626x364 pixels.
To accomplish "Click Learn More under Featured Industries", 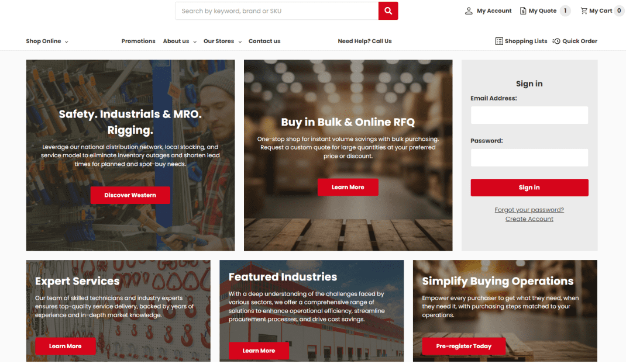I will (x=259, y=351).
